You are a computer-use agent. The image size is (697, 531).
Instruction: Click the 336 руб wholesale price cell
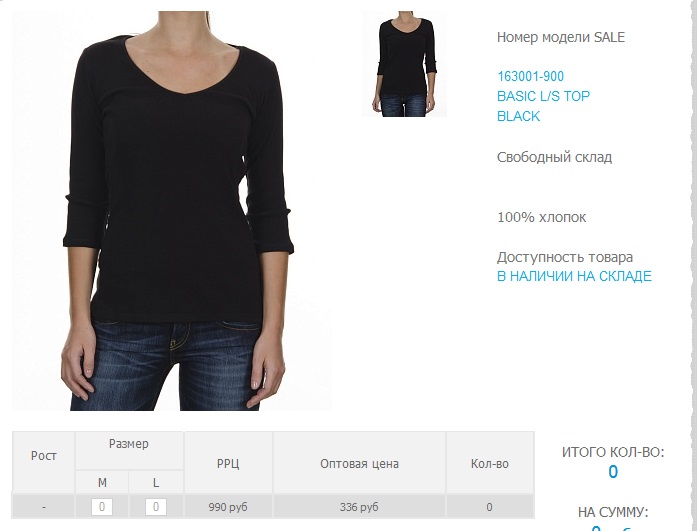tap(359, 507)
